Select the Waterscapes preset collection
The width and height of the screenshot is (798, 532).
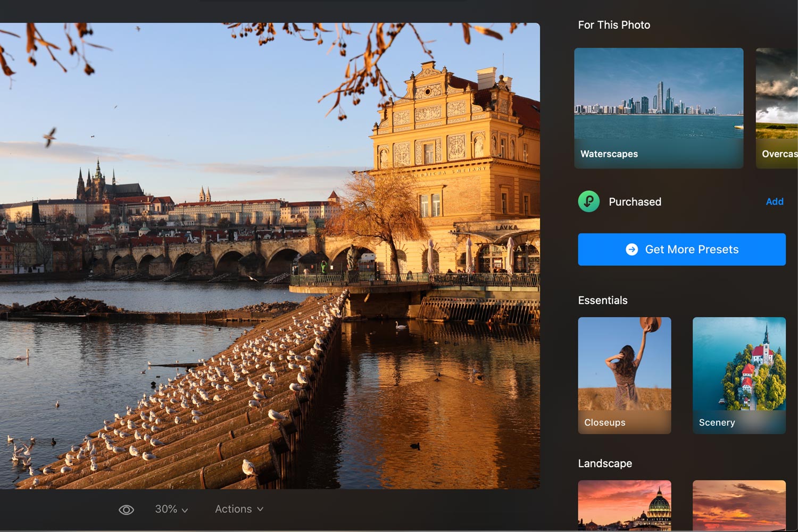click(659, 108)
